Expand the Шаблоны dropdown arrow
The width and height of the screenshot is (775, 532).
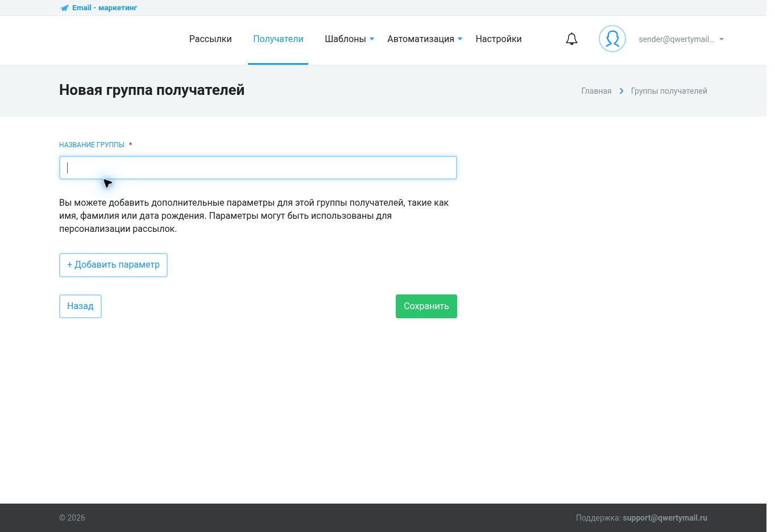pos(372,39)
